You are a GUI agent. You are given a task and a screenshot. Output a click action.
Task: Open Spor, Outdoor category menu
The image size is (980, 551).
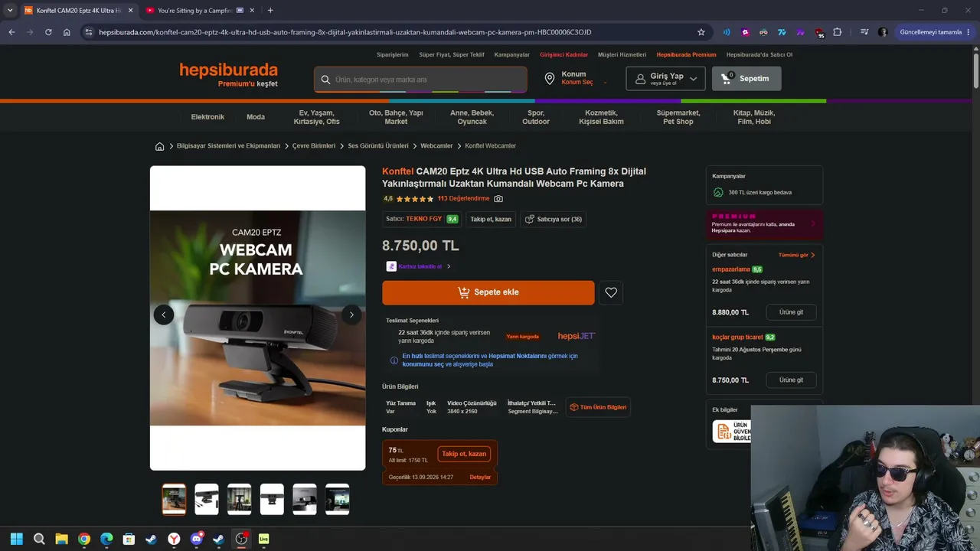[536, 117]
